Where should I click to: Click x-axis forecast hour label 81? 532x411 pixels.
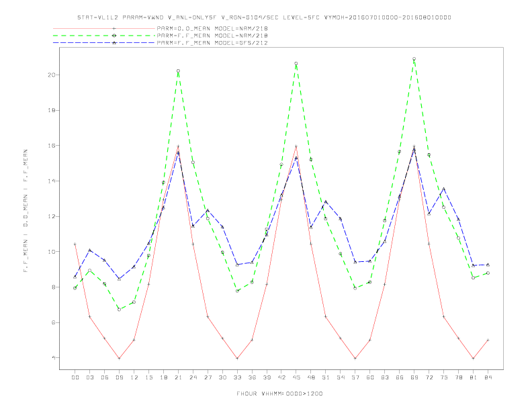coord(474,377)
